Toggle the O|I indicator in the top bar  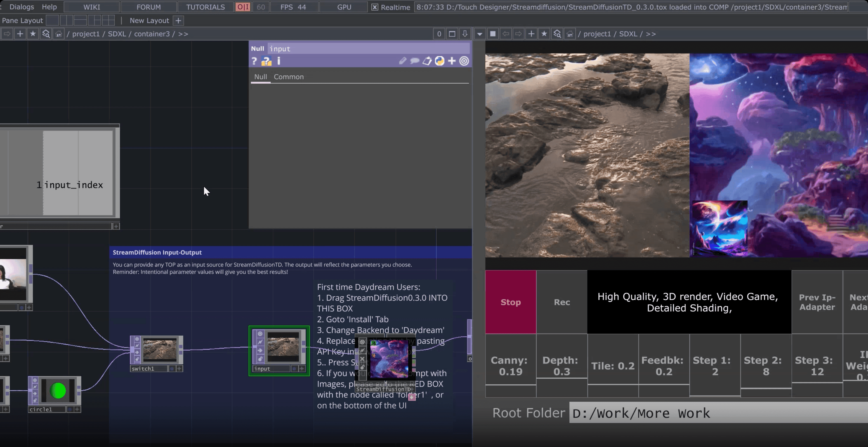click(x=243, y=7)
